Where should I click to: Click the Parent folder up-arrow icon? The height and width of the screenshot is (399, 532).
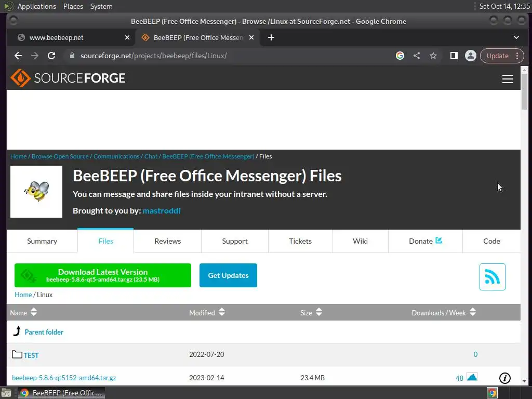point(17,331)
